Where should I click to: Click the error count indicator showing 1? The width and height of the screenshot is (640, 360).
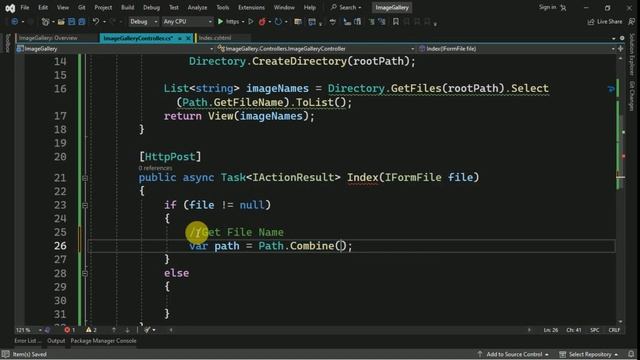(69, 330)
